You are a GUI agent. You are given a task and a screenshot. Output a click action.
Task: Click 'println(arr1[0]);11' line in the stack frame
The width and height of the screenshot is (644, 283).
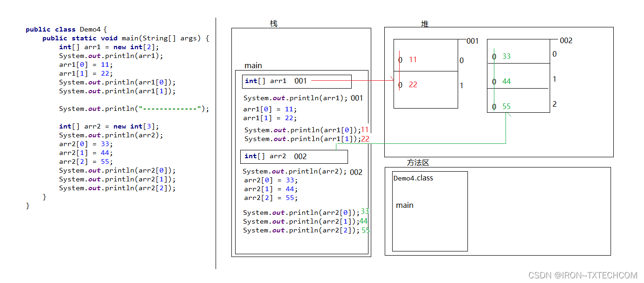307,130
